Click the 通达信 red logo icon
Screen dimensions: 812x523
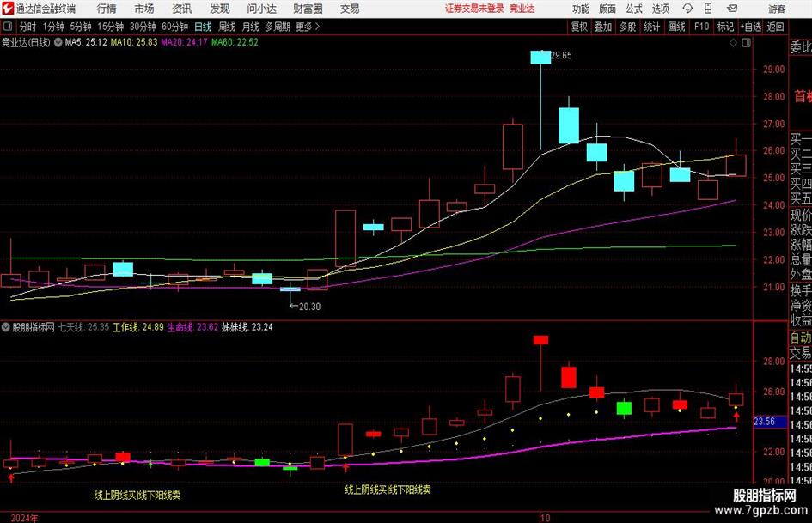point(8,9)
